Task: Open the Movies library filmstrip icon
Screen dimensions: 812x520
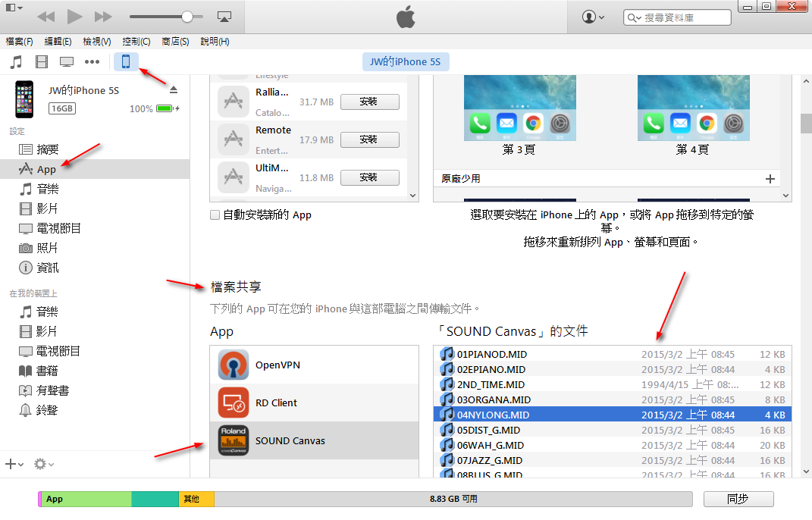Action: [42, 62]
